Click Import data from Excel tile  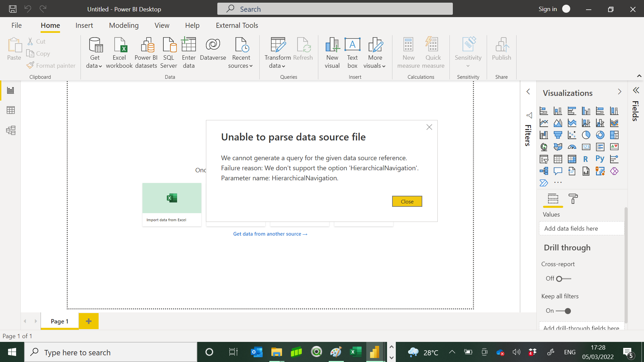pos(172,204)
